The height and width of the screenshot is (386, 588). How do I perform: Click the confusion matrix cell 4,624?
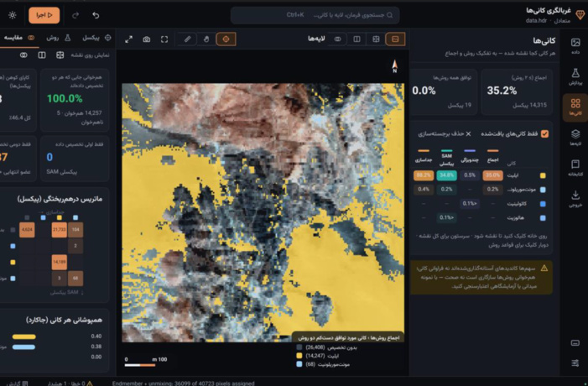coord(27,230)
